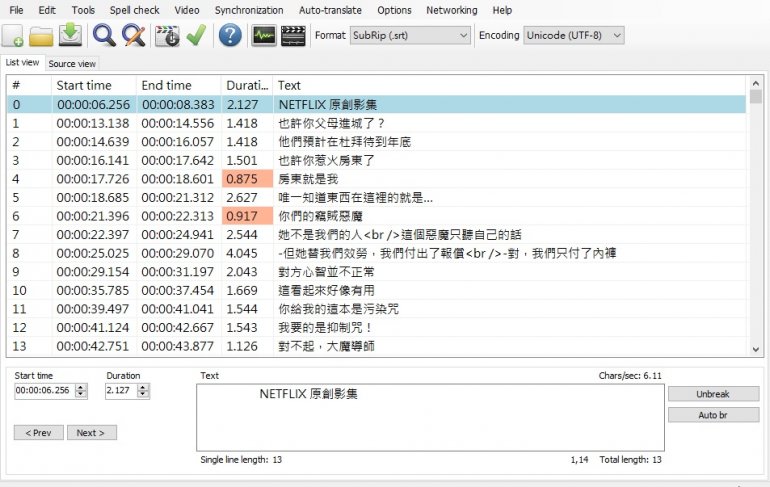Increase Duration with up arrow
The image size is (770, 487).
pyautogui.click(x=143, y=387)
